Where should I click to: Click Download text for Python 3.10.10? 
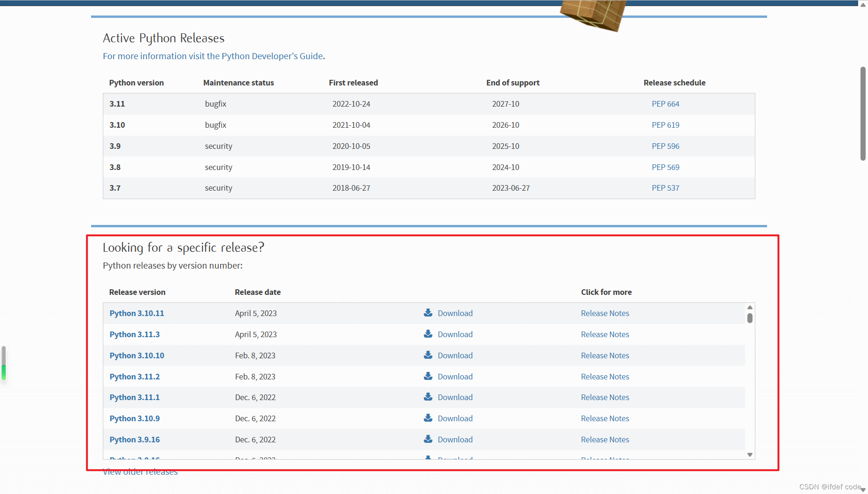click(455, 355)
